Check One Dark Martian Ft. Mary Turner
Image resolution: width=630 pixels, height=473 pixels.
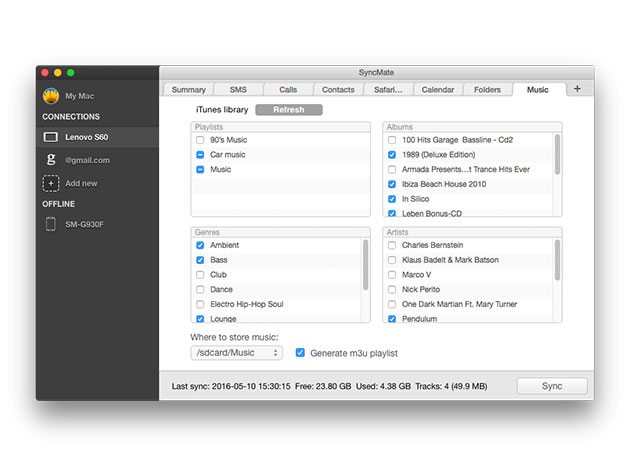pos(392,304)
